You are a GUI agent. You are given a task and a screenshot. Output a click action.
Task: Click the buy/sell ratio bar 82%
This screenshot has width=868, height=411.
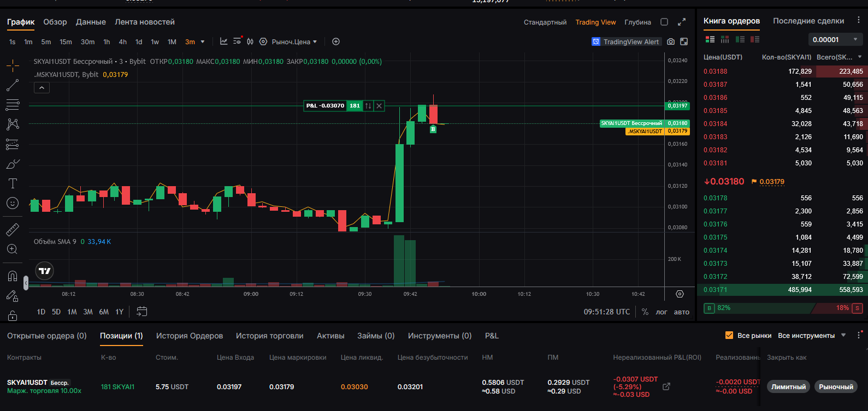point(783,308)
